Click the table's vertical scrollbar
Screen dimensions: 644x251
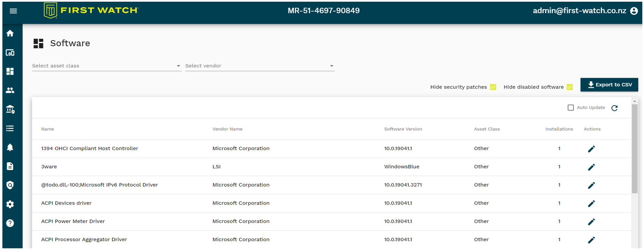[x=634, y=149]
